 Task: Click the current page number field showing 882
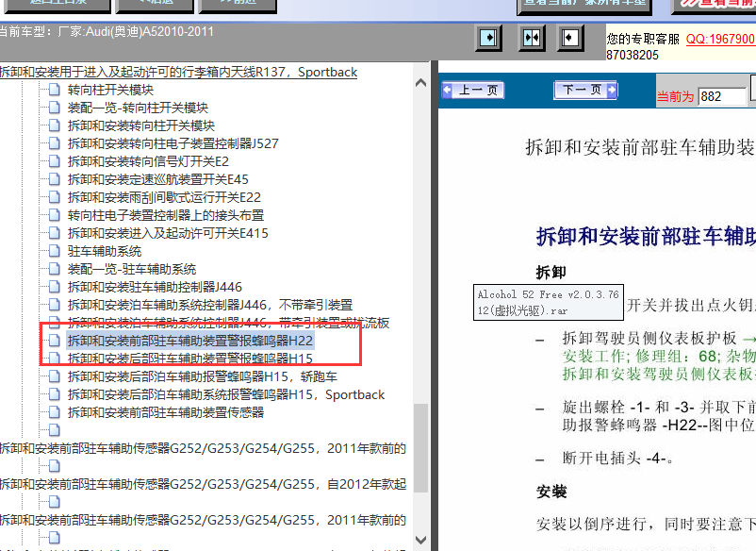click(722, 96)
